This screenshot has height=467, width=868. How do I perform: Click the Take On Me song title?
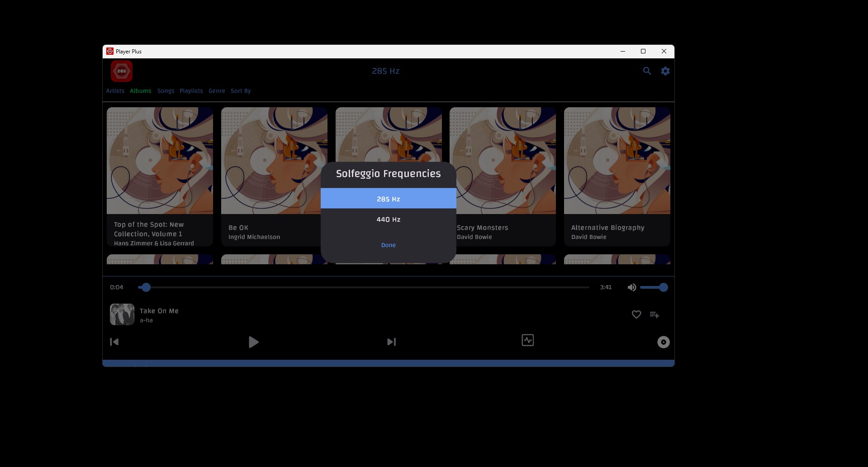click(159, 311)
